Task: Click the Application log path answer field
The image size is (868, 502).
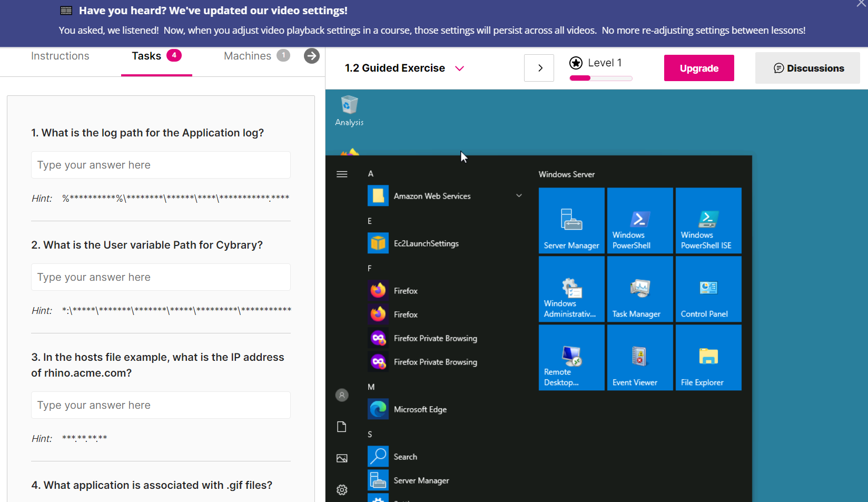Action: point(161,165)
